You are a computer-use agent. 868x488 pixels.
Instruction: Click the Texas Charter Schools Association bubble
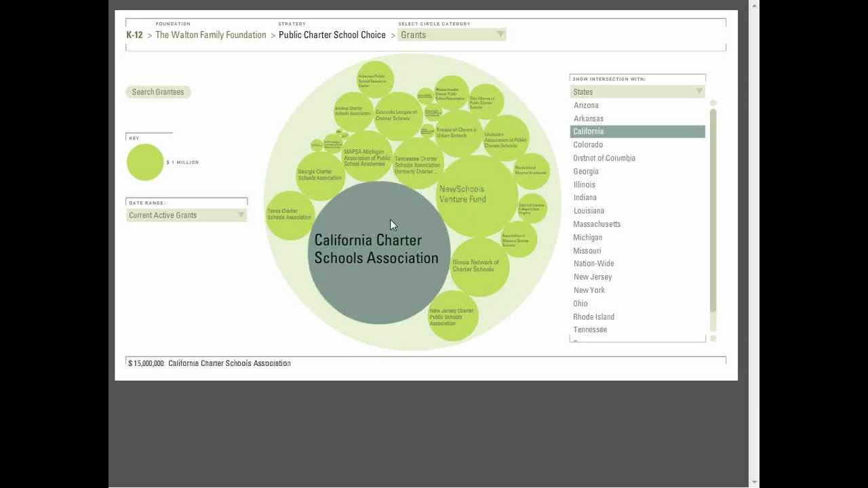pos(290,215)
